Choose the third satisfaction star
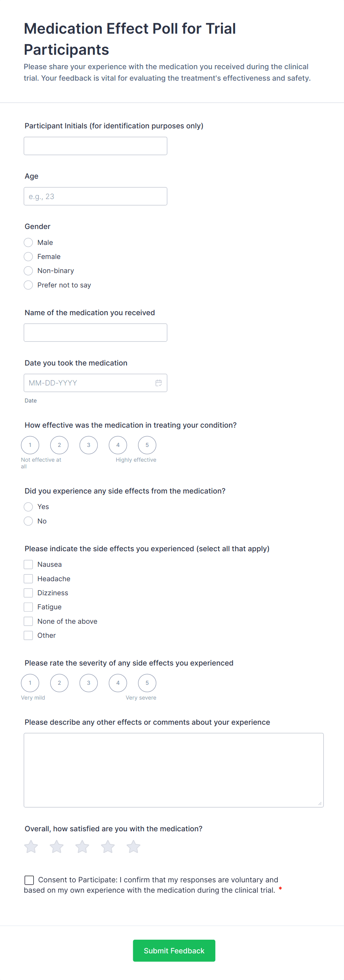 click(x=82, y=846)
